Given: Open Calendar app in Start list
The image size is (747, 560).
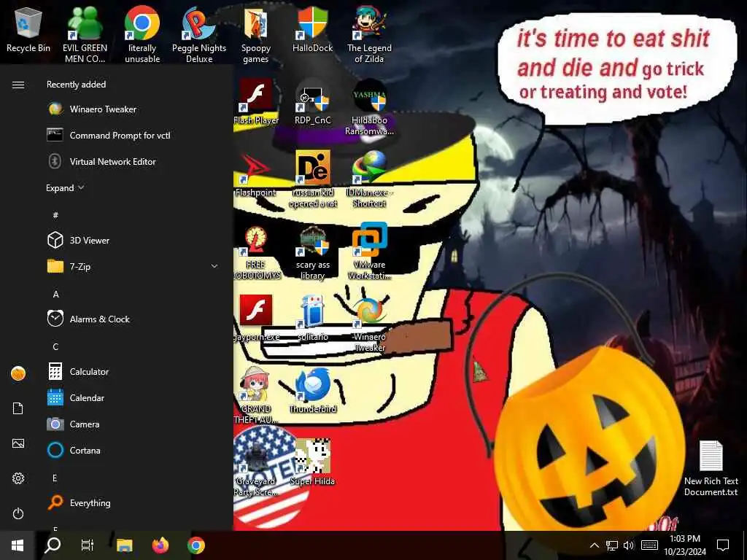Looking at the screenshot, I should pyautogui.click(x=133, y=397).
